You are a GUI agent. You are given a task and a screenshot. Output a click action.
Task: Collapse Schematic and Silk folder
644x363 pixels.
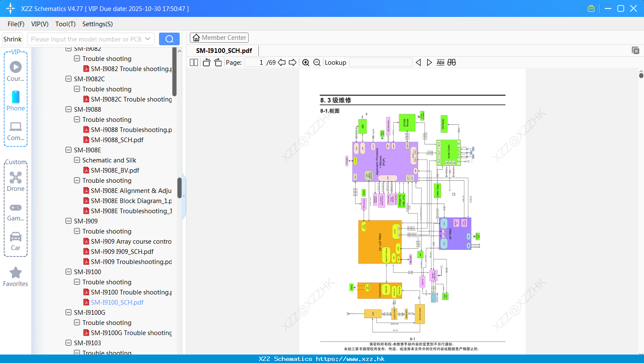(x=77, y=160)
